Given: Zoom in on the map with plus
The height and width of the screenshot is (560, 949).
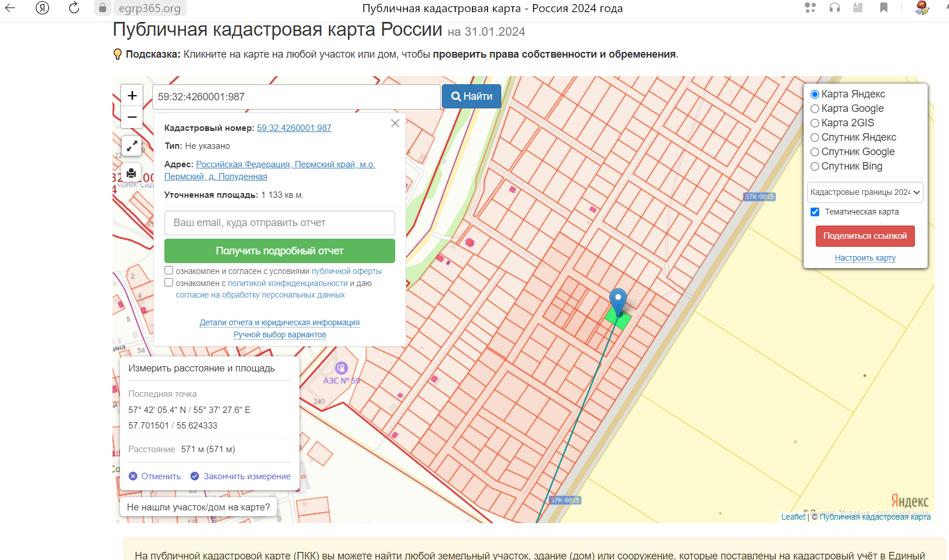Looking at the screenshot, I should coord(132,95).
